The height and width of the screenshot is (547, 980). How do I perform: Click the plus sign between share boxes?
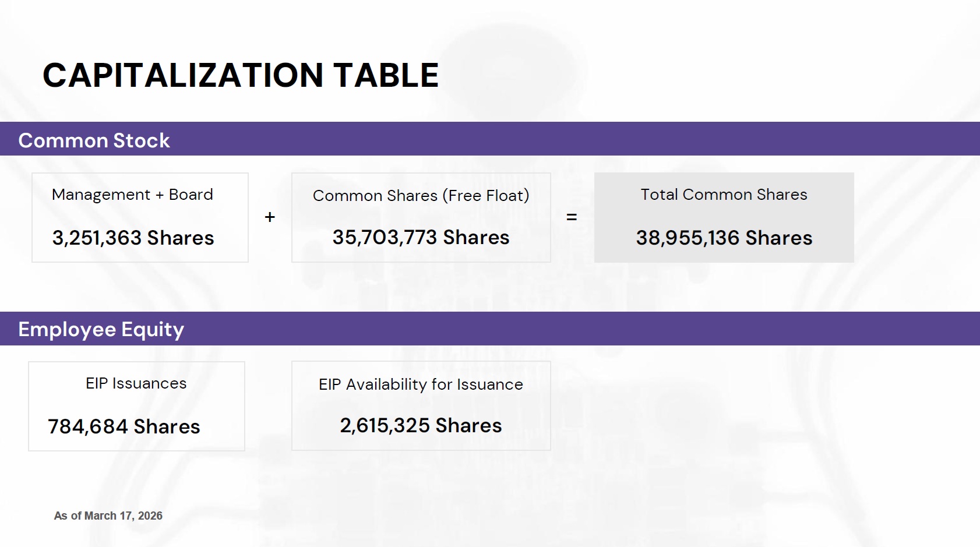270,217
